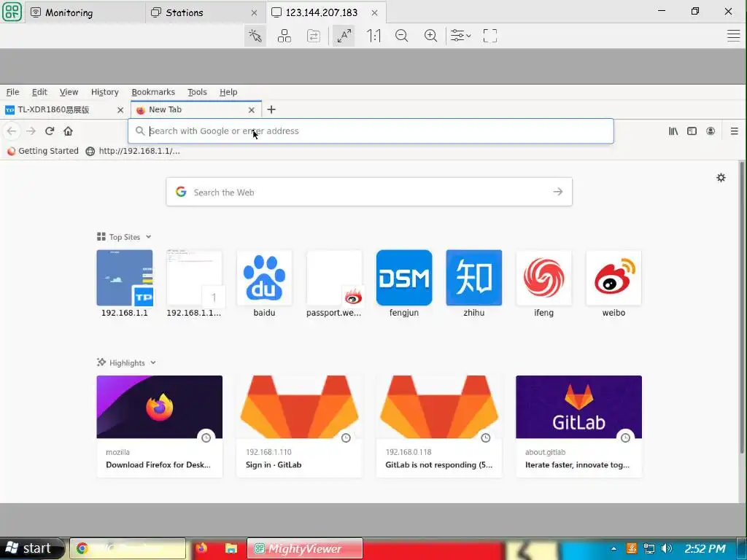The image size is (747, 560).
Task: Close the 123.144.207.183 session tab
Action: tap(374, 13)
